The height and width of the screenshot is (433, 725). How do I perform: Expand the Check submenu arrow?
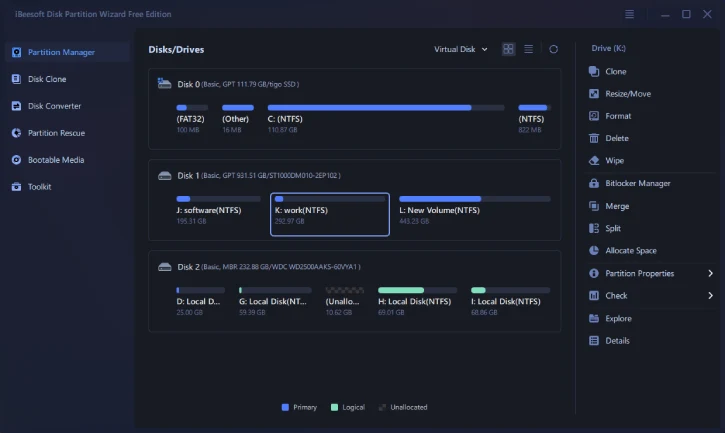tap(710, 296)
